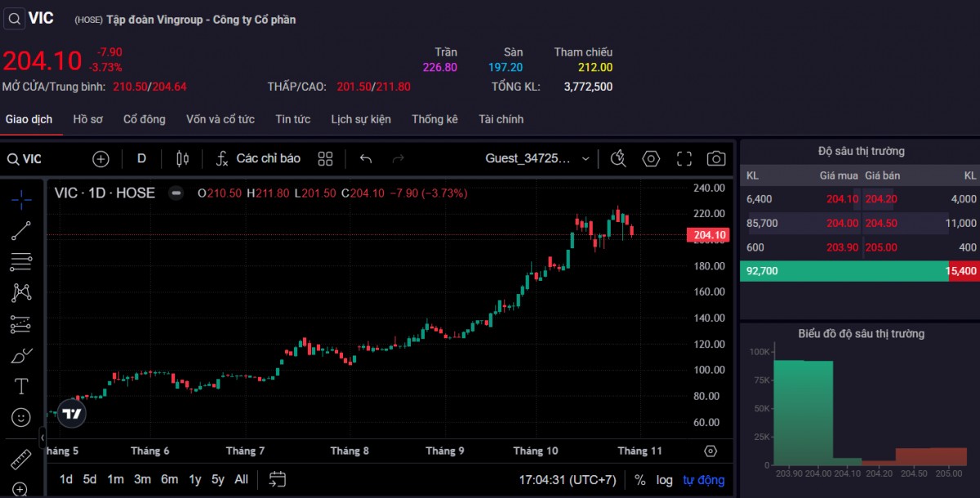Screen dimensions: 980x498
Task: Pick the ruler measure tool
Action: pos(21,460)
